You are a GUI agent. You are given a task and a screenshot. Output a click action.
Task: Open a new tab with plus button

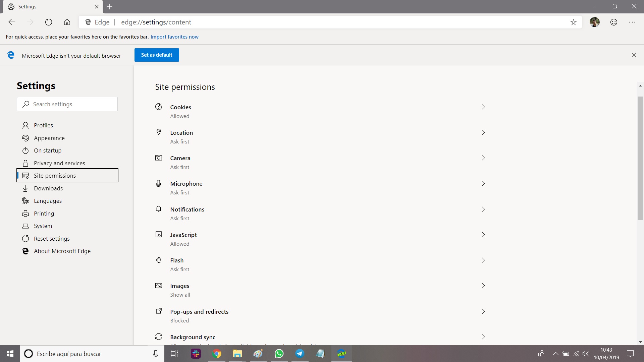tap(109, 7)
